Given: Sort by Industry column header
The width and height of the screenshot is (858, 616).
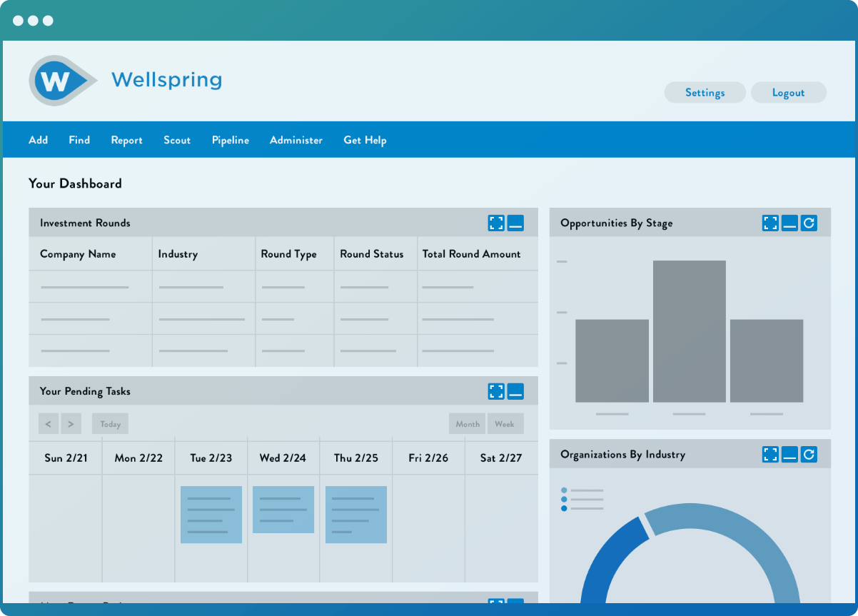Looking at the screenshot, I should pos(178,254).
